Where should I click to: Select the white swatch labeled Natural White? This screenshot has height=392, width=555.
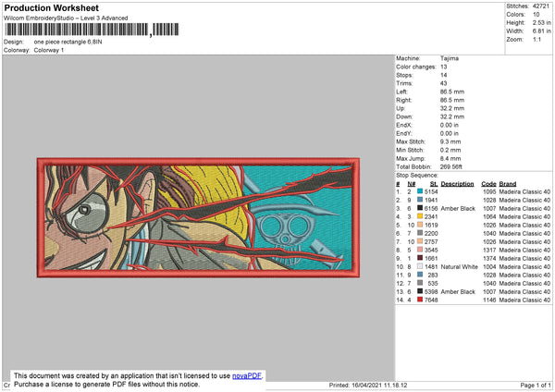[x=420, y=266]
